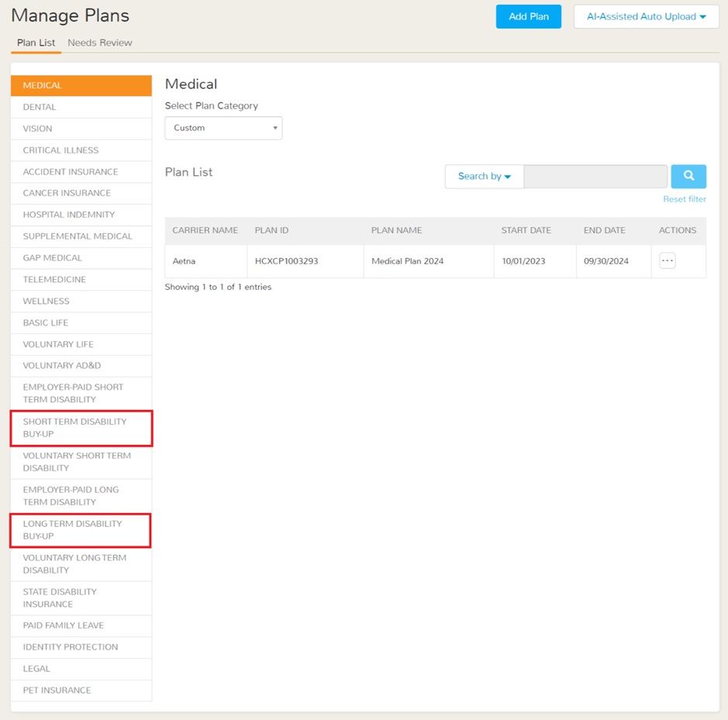The image size is (728, 720).
Task: Sort by the Start Date column header
Action: 526,230
